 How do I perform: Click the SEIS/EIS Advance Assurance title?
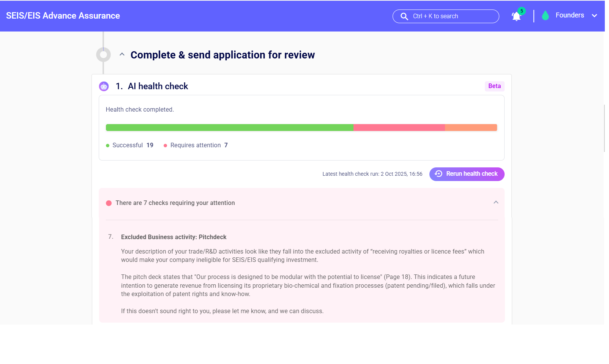point(63,16)
